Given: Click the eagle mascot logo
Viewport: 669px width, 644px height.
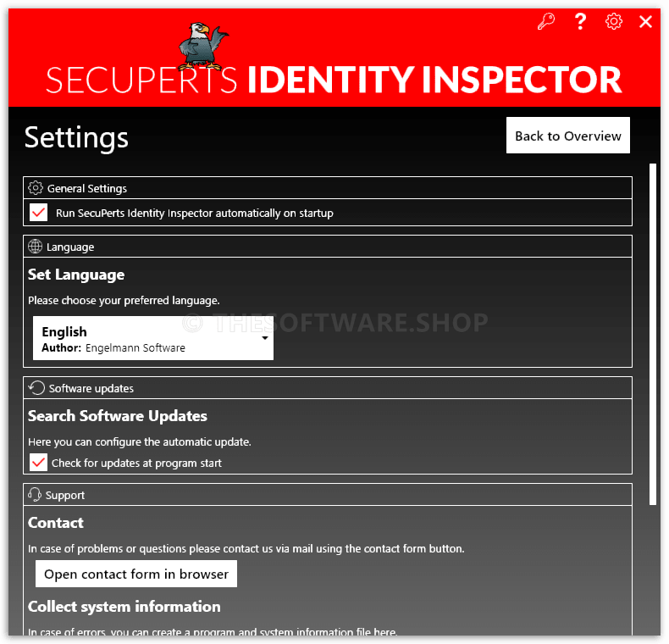Looking at the screenshot, I should point(202,46).
